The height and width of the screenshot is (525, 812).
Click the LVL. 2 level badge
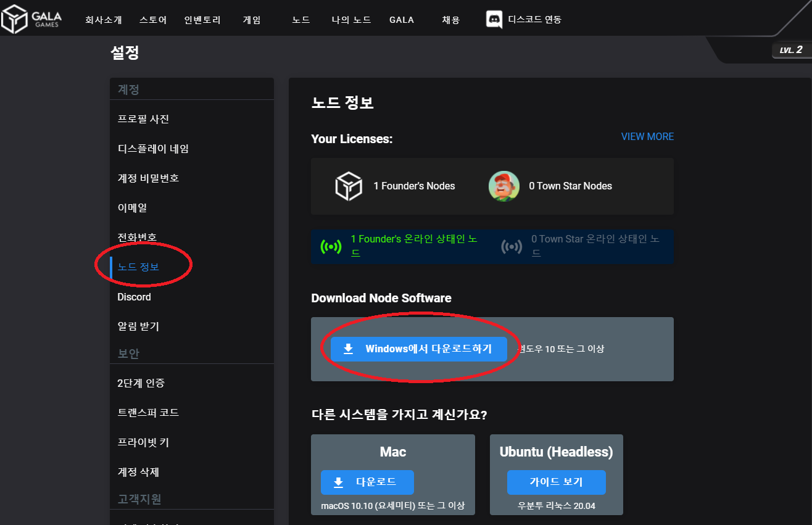(792, 50)
